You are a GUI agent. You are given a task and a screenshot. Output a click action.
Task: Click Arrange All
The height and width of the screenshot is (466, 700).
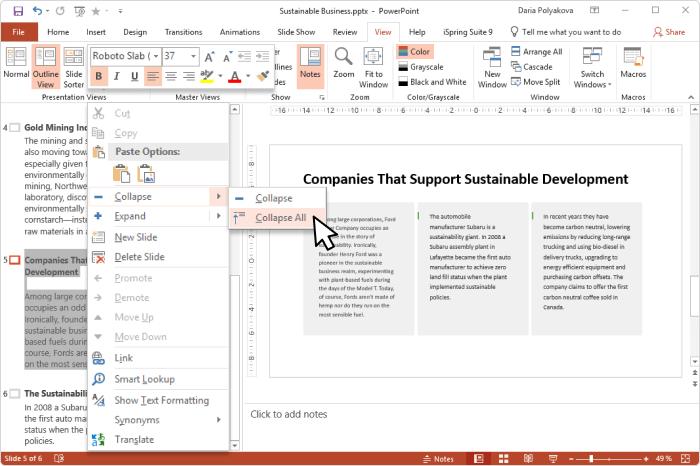(x=537, y=52)
